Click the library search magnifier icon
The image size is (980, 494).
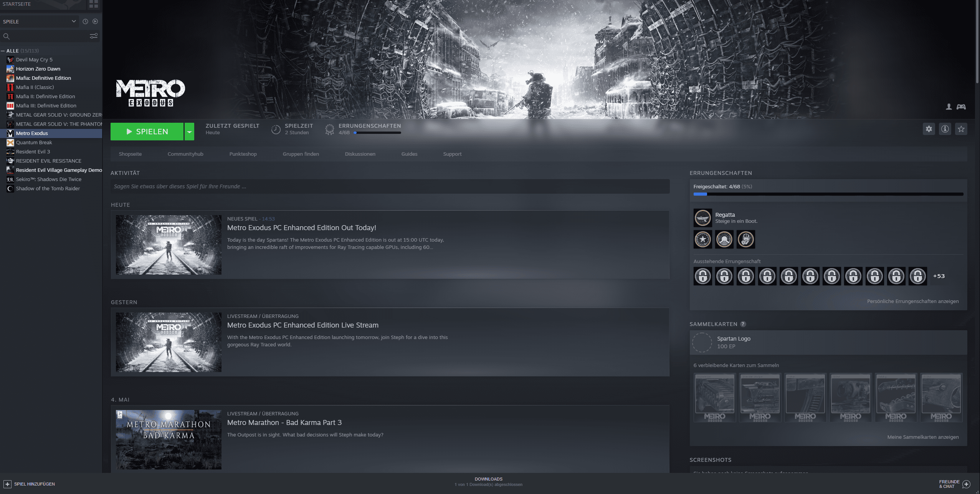pyautogui.click(x=7, y=36)
